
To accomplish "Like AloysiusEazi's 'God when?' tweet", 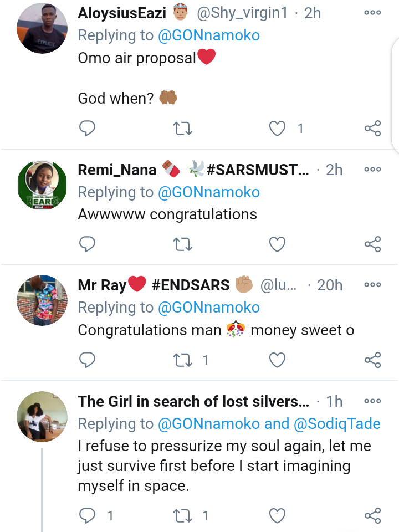I will coord(277,129).
